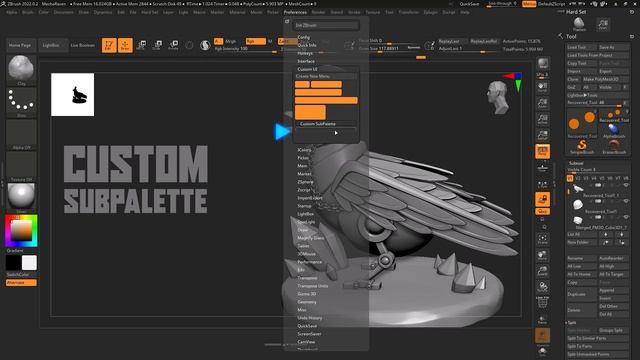Expand the Mem preferences section
640x360 pixels.
tap(302, 166)
